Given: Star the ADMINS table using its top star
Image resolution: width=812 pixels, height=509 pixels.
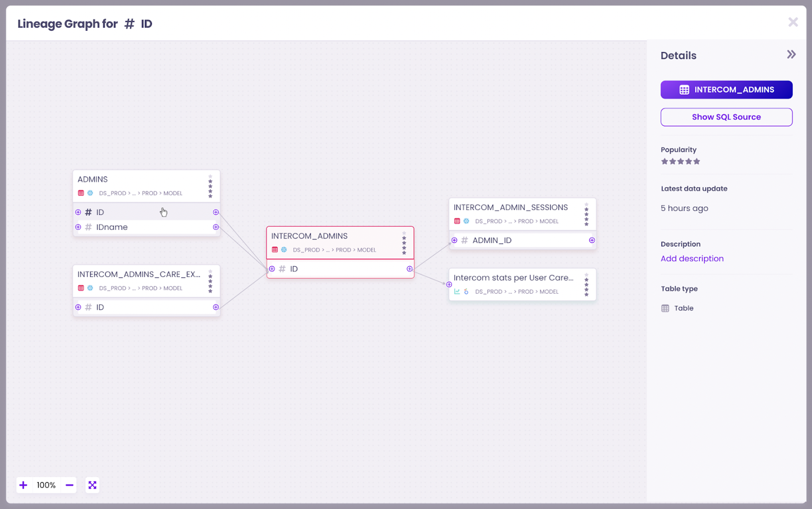Looking at the screenshot, I should 210,176.
